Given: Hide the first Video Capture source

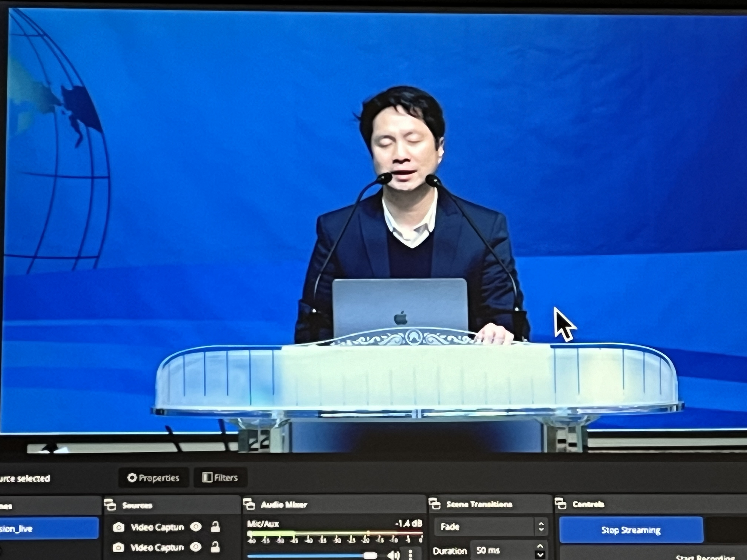Looking at the screenshot, I should [x=196, y=527].
